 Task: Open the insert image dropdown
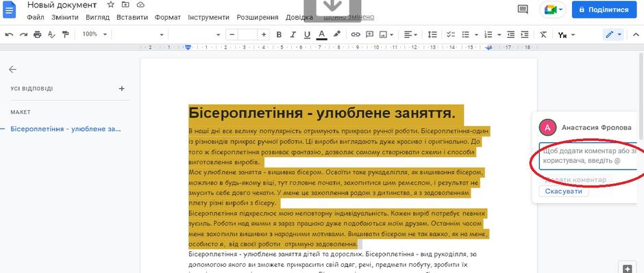coord(386,35)
